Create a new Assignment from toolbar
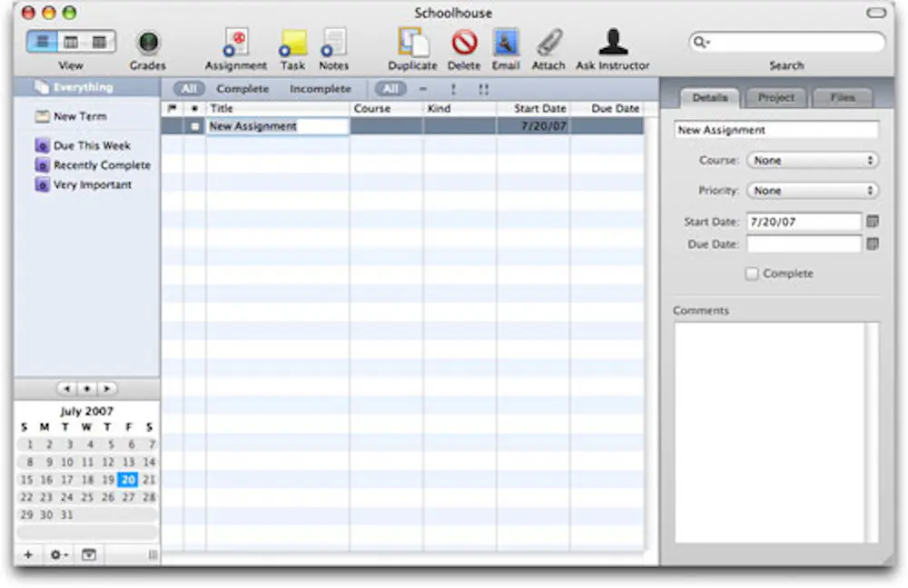 point(236,44)
